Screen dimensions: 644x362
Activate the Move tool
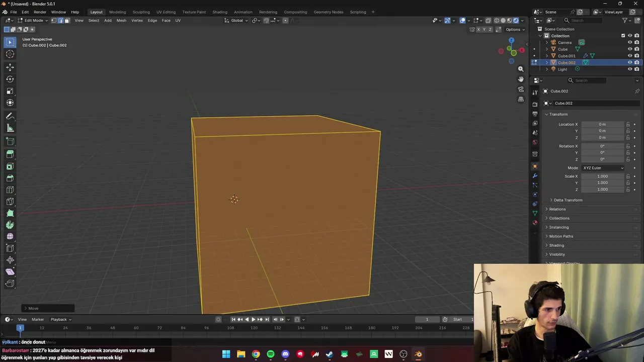10,67
